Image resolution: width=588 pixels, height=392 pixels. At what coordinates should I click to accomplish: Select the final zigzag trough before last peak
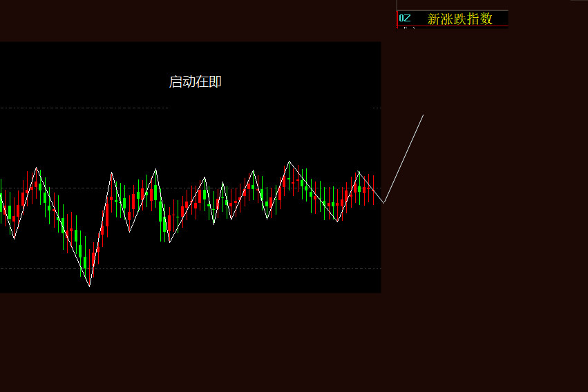point(337,222)
